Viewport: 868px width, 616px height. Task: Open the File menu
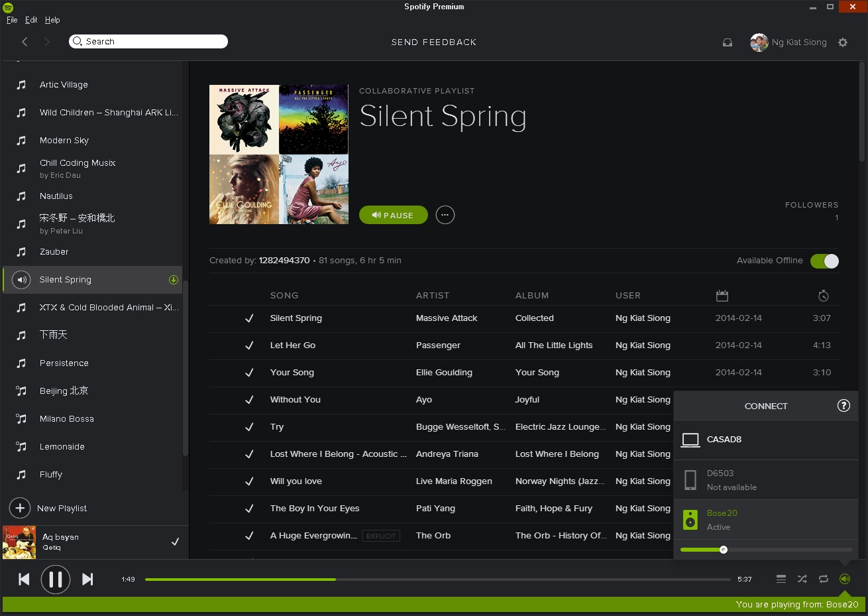pyautogui.click(x=12, y=20)
